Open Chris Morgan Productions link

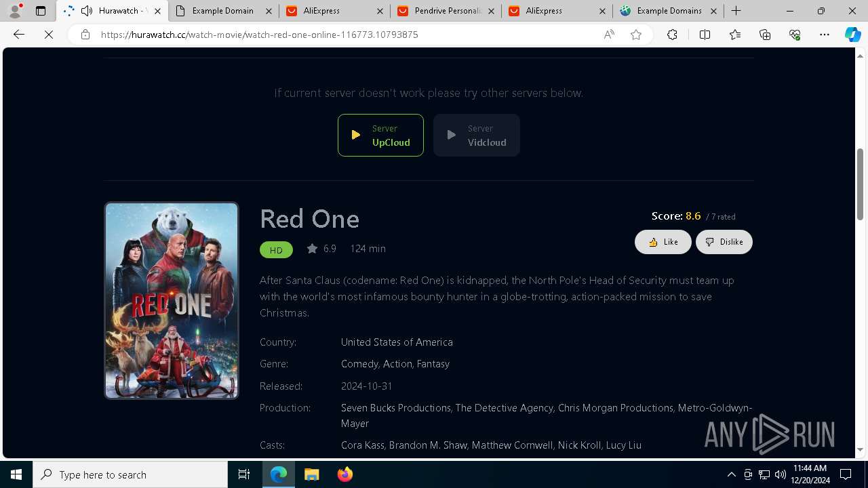tap(616, 408)
